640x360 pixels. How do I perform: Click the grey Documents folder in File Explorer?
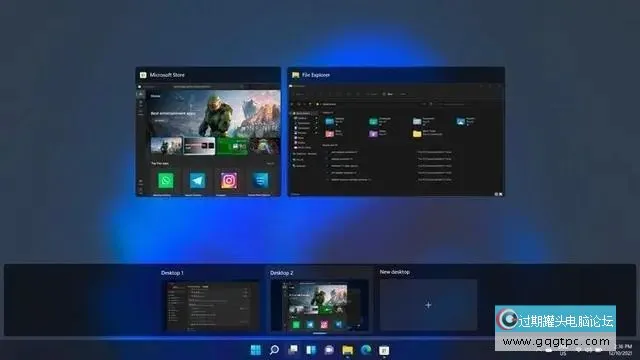coord(417,121)
